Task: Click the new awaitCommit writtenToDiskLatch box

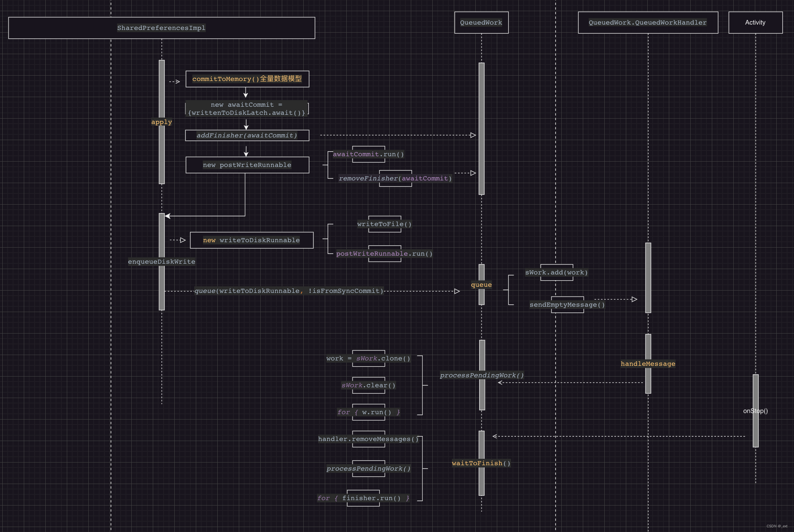Action: coord(247,109)
